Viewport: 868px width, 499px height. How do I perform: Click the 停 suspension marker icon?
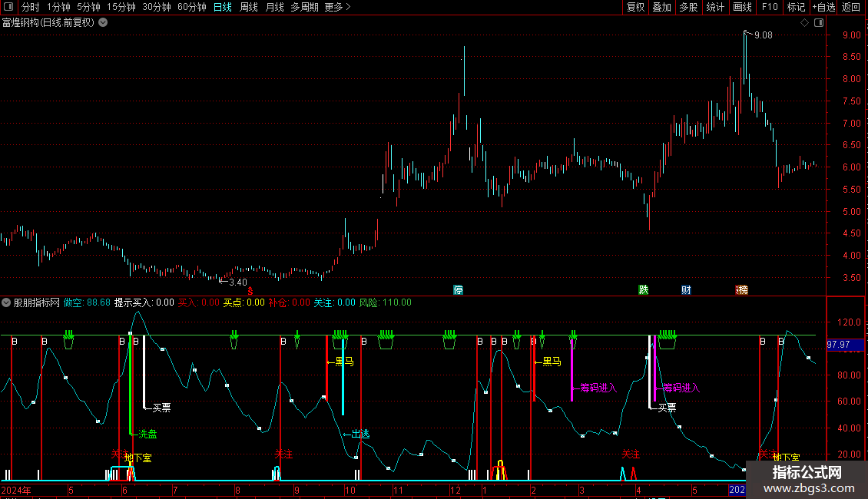point(458,289)
